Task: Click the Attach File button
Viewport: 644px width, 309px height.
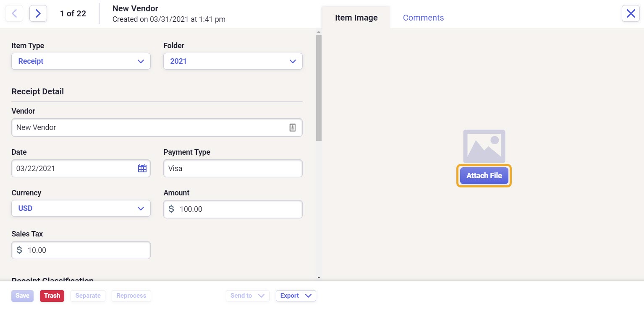Action: 484,176
